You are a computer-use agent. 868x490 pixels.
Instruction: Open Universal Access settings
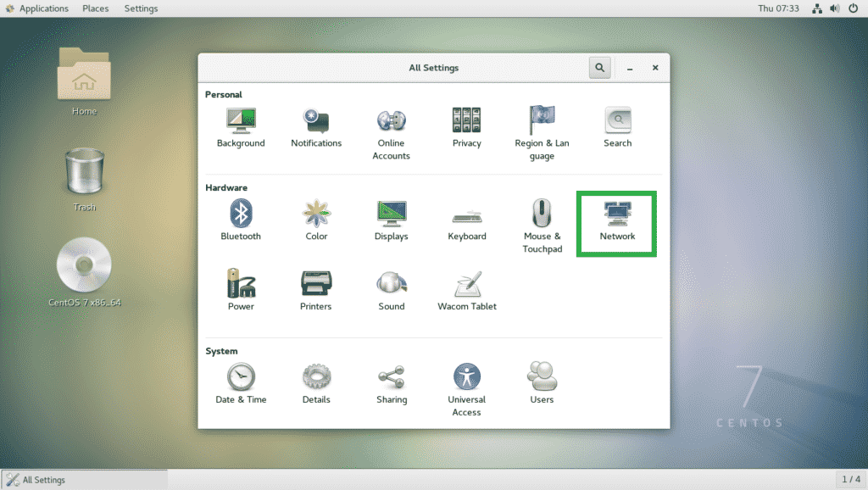[x=466, y=377]
